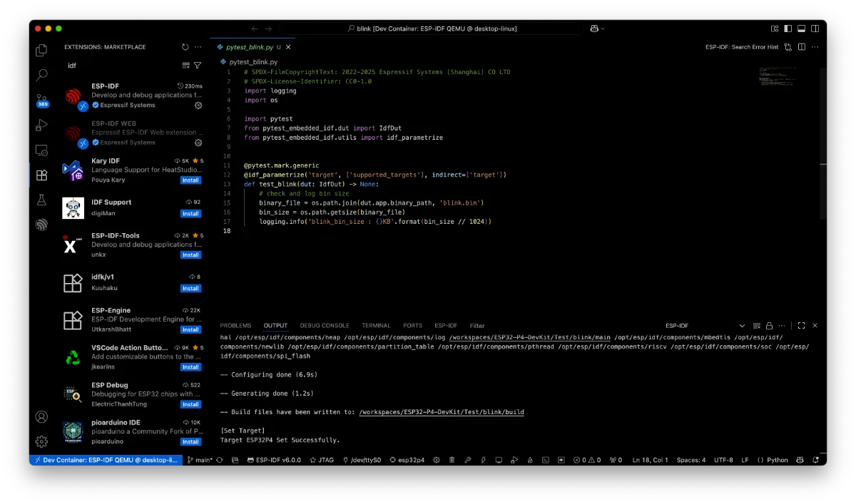This screenshot has width=856, height=504.
Task: Open Extensions view more actions menu
Action: [198, 47]
